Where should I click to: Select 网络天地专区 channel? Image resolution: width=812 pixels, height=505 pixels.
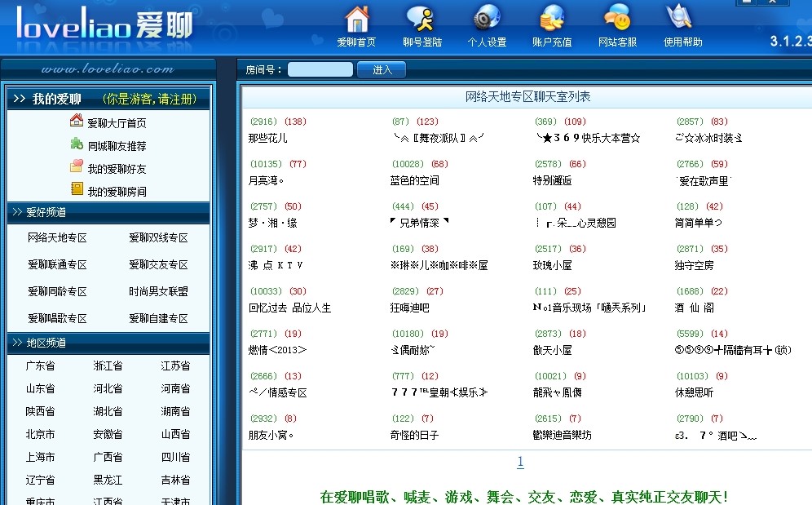pyautogui.click(x=58, y=238)
